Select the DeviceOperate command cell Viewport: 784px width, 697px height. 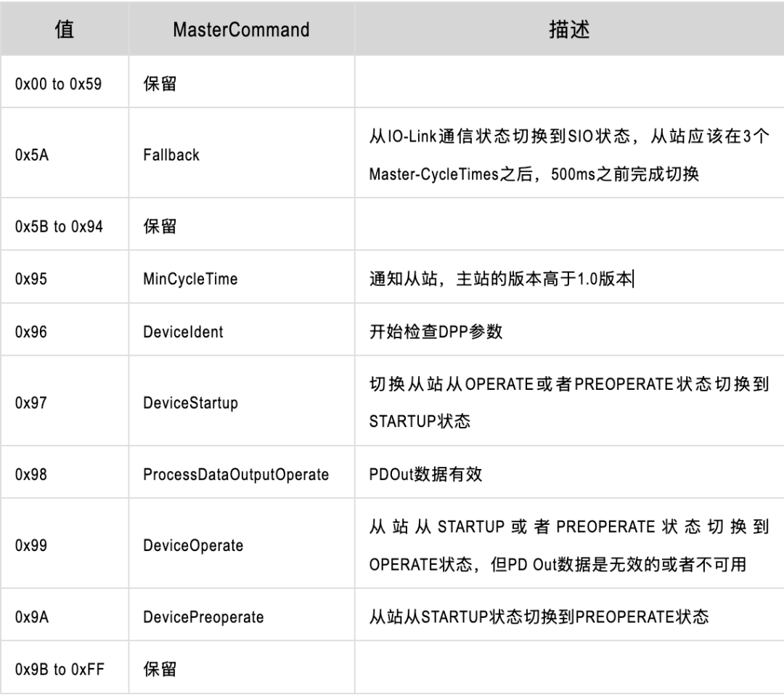pyautogui.click(x=192, y=545)
